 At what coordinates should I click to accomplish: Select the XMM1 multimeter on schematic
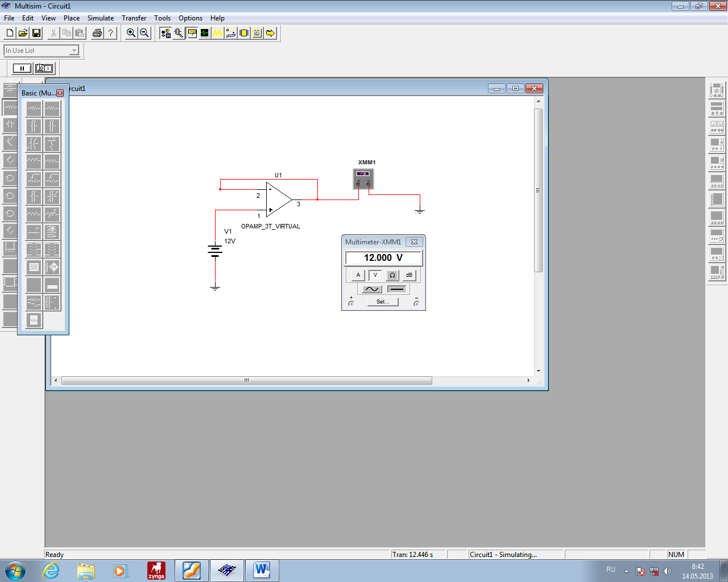point(363,178)
